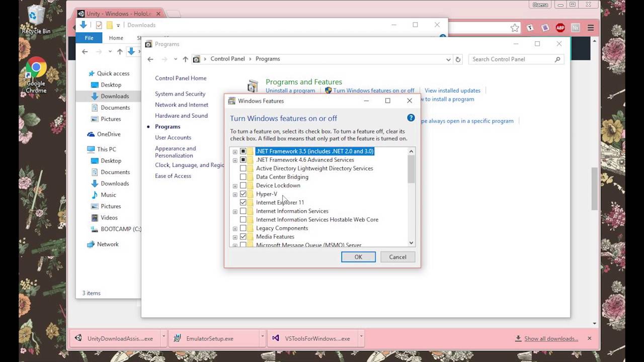Click UnityDownloadAssistant download file icon
Image resolution: width=644 pixels, height=362 pixels.
78,338
